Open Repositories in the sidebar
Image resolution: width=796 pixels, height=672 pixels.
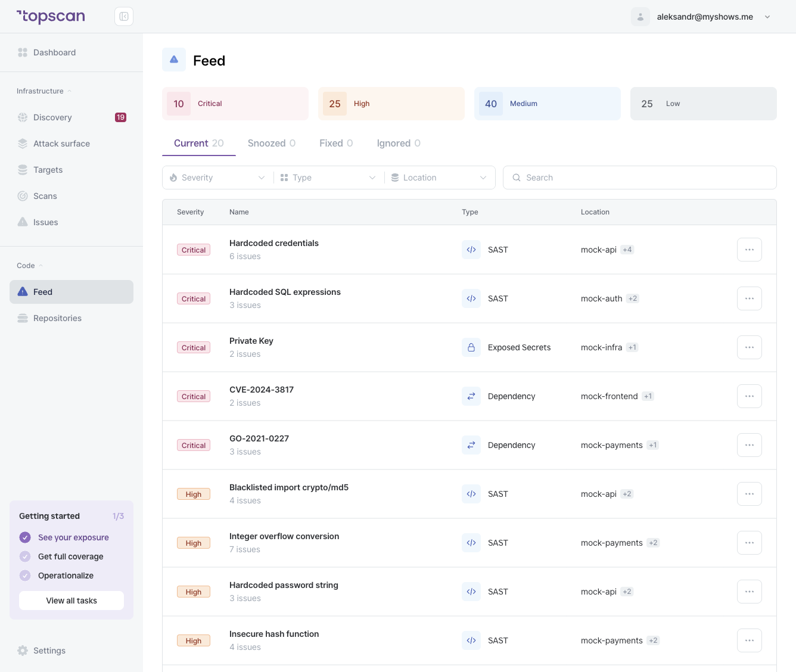coord(71,318)
